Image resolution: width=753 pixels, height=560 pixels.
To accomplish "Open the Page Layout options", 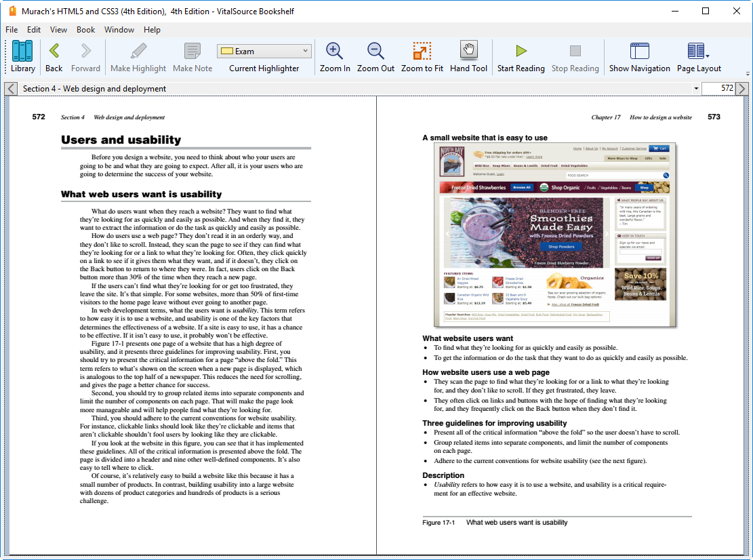I will (x=697, y=57).
